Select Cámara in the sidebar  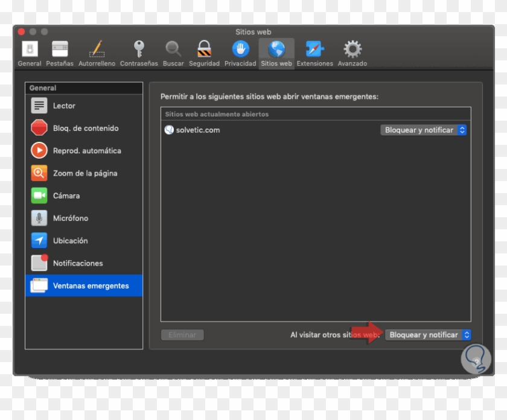point(83,196)
